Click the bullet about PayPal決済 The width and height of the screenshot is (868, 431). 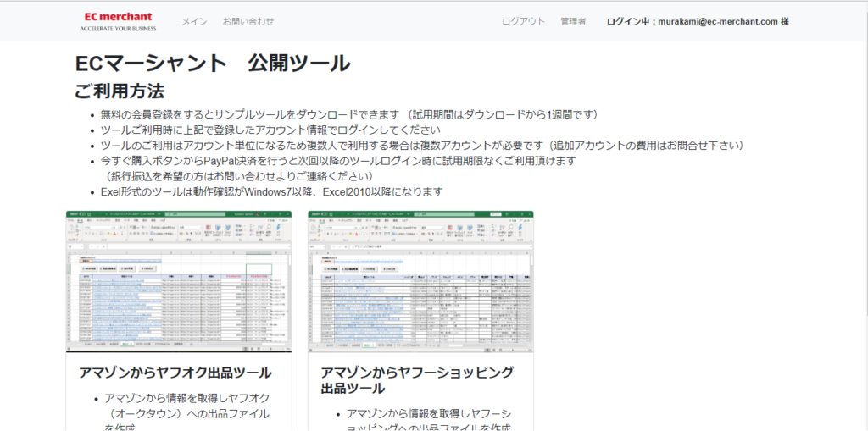point(338,161)
